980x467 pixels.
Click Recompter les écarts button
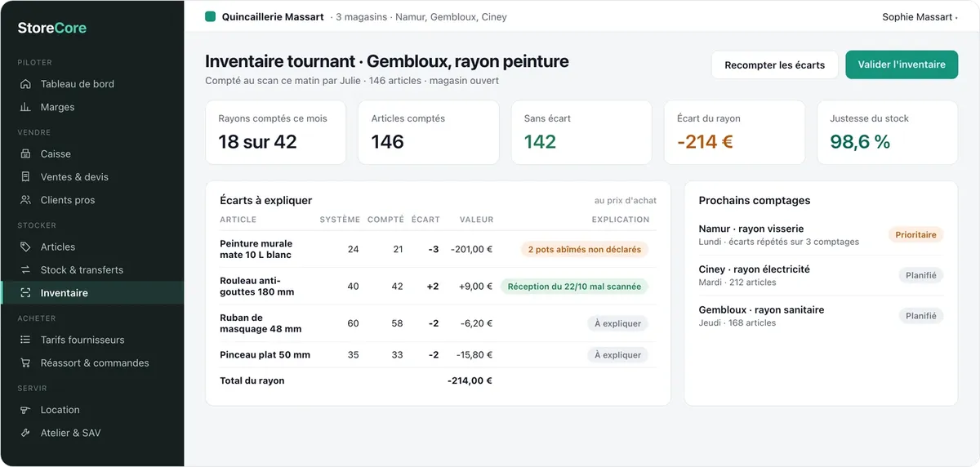pyautogui.click(x=775, y=64)
